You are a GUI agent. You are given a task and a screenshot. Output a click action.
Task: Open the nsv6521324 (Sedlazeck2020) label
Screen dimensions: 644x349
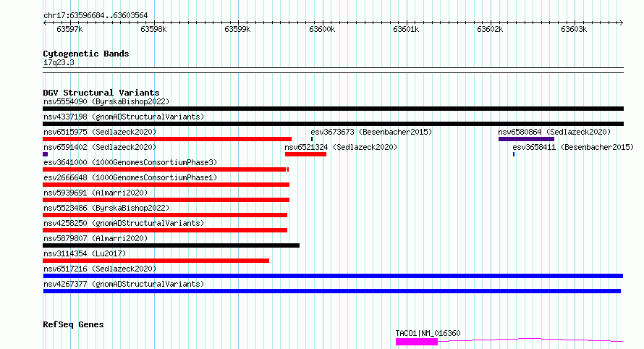point(341,147)
